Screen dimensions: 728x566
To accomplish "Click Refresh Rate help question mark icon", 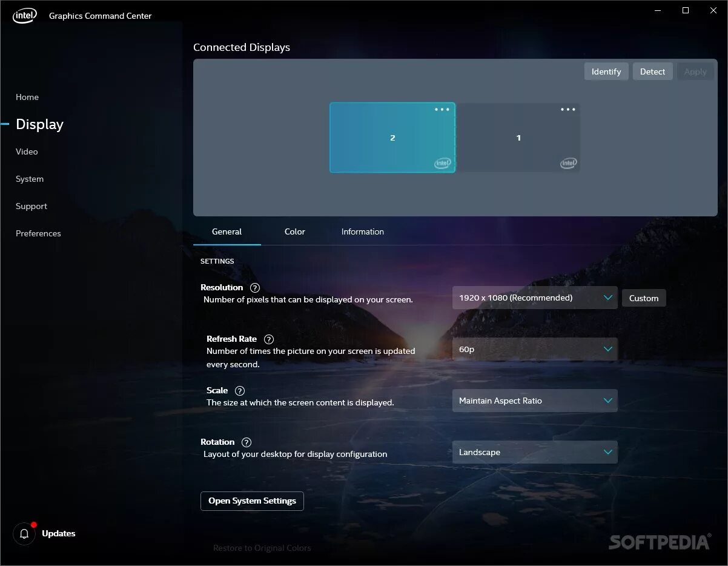I will pyautogui.click(x=269, y=339).
